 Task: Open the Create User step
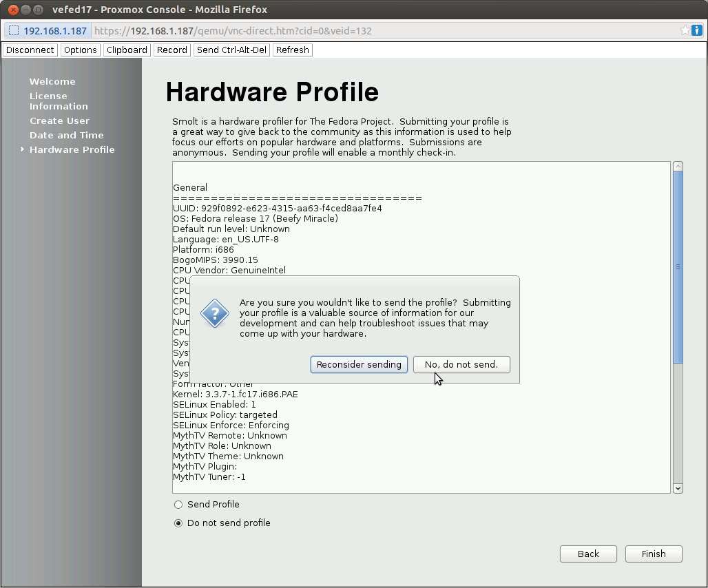59,120
